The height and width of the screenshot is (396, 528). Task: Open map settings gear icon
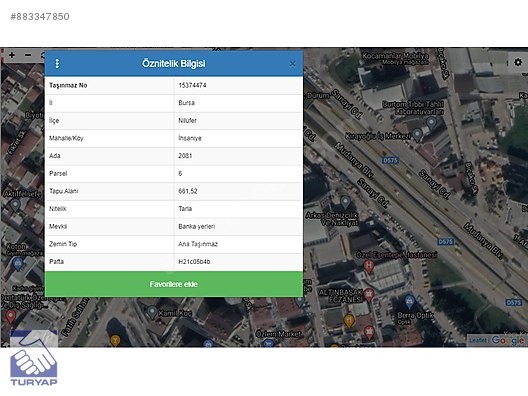click(518, 62)
